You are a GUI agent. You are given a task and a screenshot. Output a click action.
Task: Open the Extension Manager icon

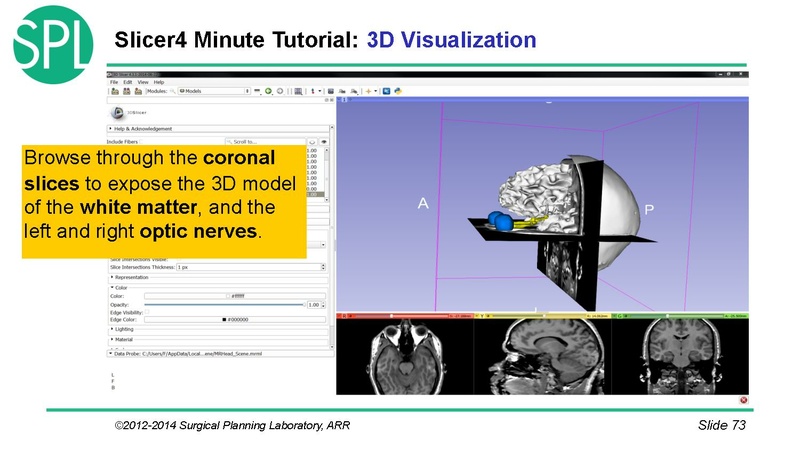[x=386, y=91]
